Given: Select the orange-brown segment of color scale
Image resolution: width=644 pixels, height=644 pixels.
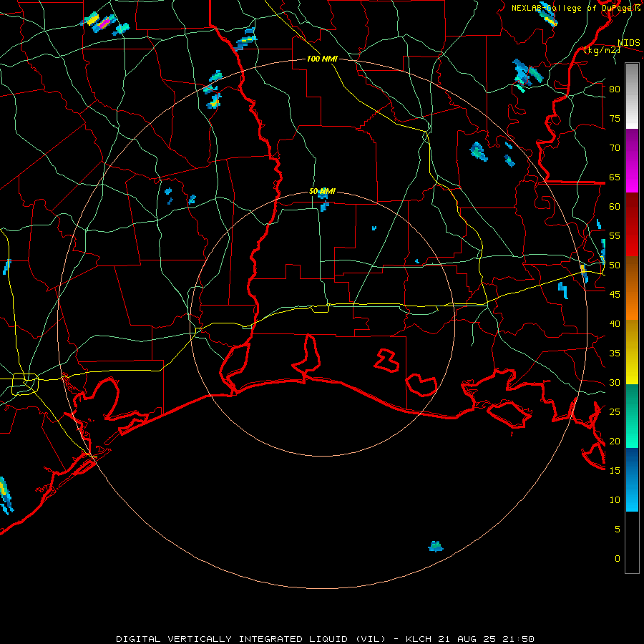Looking at the screenshot, I should point(632,288).
